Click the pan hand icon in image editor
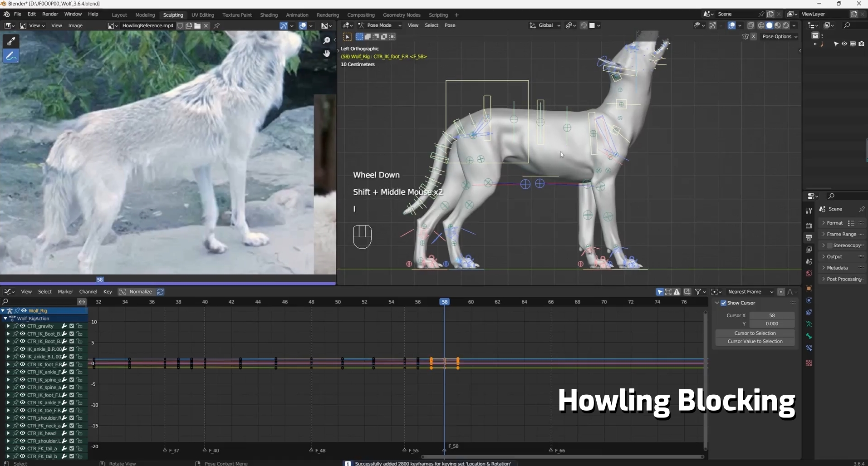Screen dimensions: 868x466 tap(327, 53)
